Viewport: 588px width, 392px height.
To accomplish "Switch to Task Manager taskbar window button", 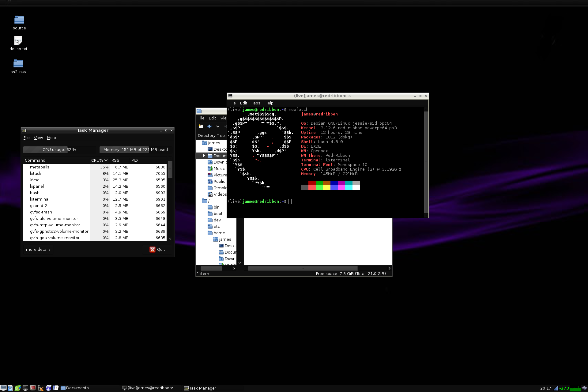I will pyautogui.click(x=201, y=388).
